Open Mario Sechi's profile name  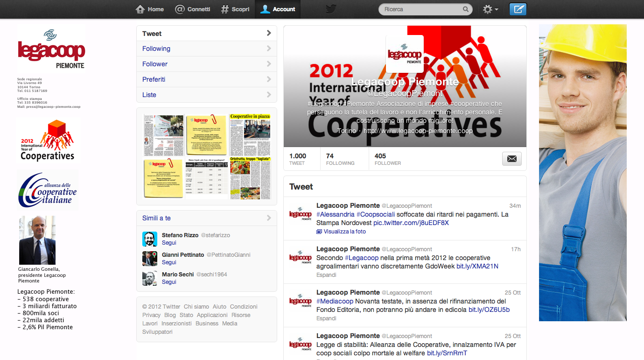coord(178,275)
